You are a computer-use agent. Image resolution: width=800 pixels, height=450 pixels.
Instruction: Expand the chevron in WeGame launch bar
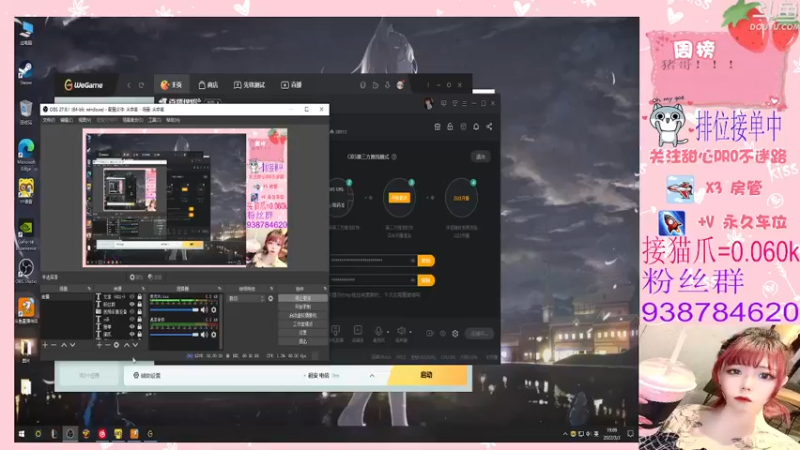[x=372, y=376]
